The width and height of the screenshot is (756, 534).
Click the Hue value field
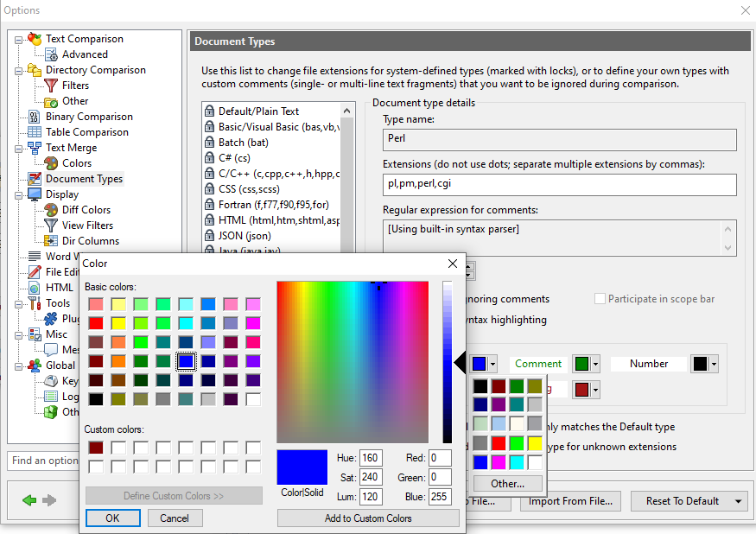(371, 458)
